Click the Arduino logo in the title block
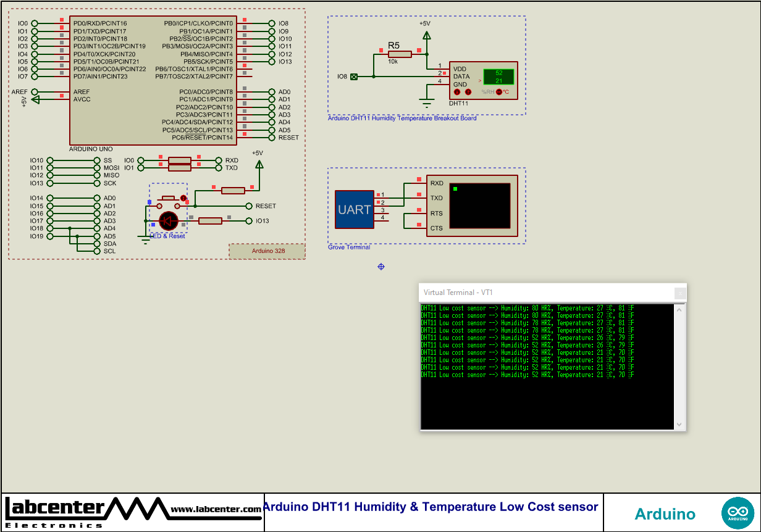Screen dimensions: 761x532 pos(739,512)
